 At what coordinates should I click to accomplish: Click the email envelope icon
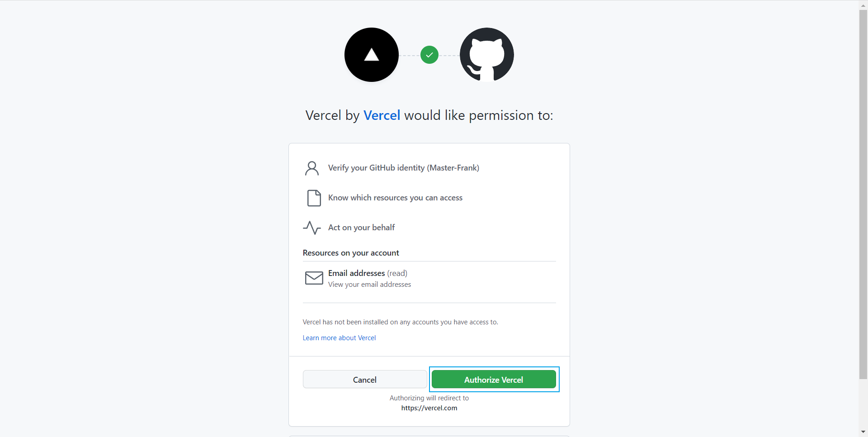tap(314, 278)
